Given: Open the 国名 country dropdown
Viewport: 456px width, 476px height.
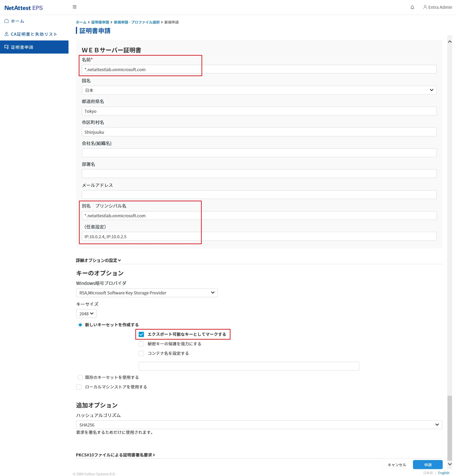Looking at the screenshot, I should 259,90.
